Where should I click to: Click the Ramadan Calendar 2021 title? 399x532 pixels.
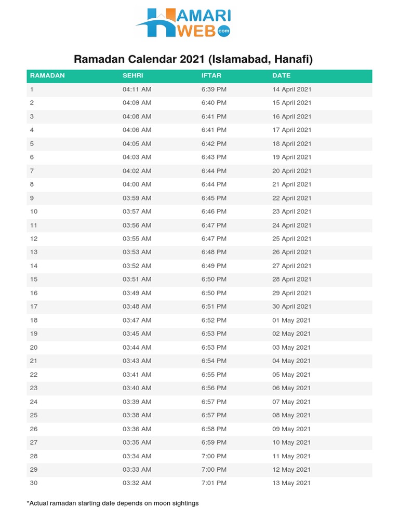pyautogui.click(x=193, y=59)
